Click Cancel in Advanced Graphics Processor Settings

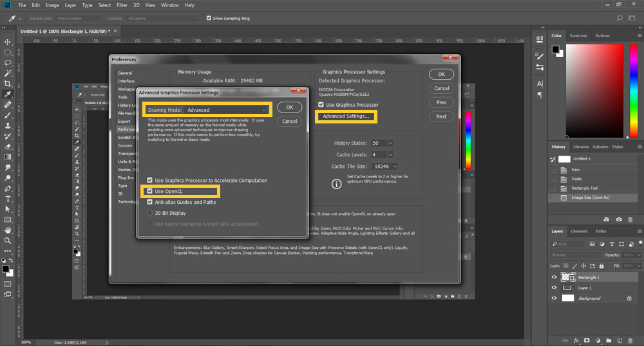click(290, 122)
